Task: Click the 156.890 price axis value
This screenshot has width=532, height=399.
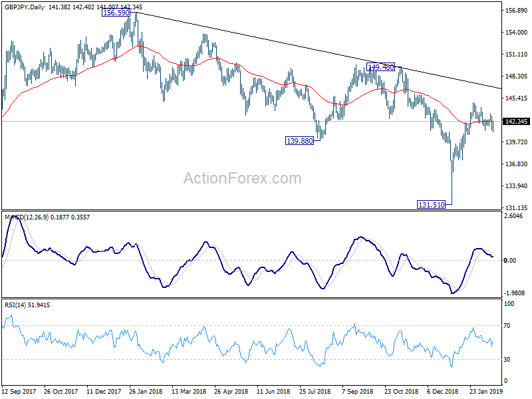Action: [x=517, y=11]
